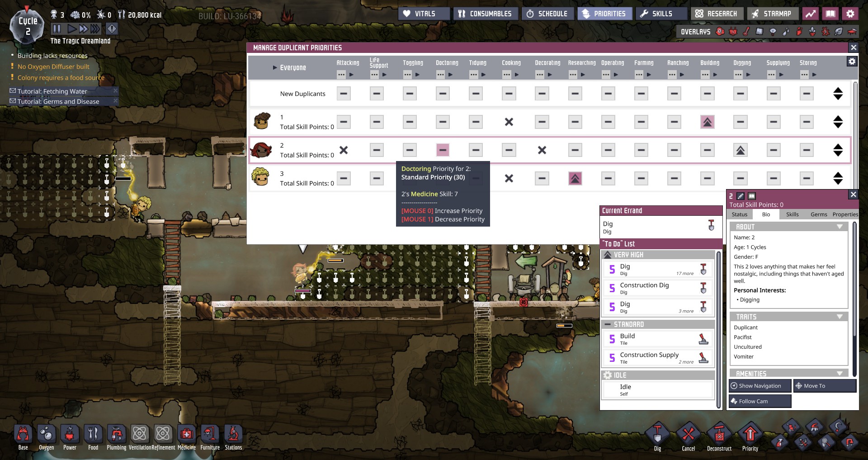
Task: Open the Oxygen overlay
Action: point(720,32)
